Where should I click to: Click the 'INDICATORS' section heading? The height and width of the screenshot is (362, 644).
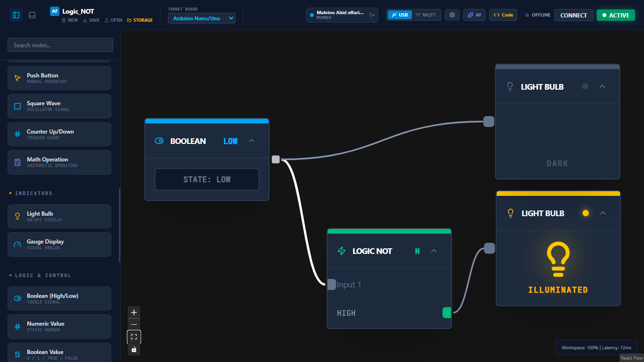point(33,193)
